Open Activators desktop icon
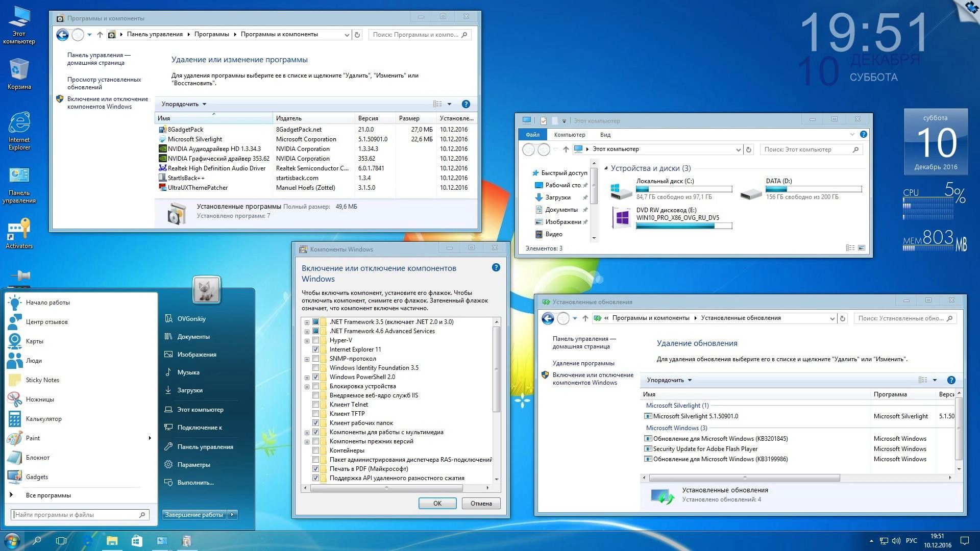 pyautogui.click(x=19, y=234)
